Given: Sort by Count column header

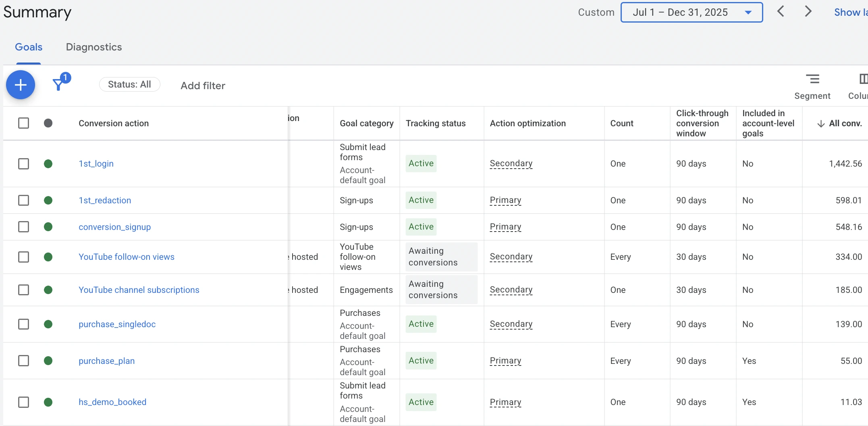Looking at the screenshot, I should click(x=621, y=123).
